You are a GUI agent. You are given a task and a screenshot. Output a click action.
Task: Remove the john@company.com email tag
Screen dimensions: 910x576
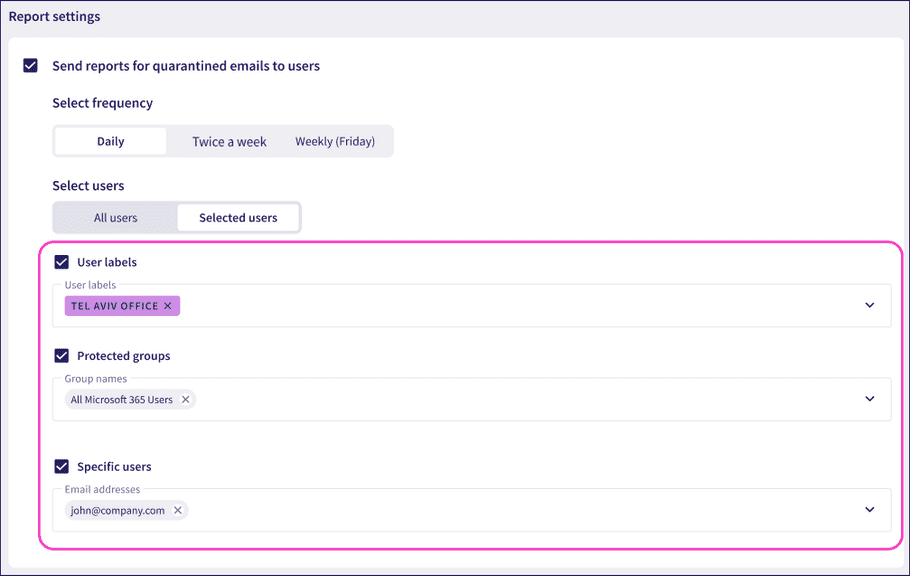(177, 510)
